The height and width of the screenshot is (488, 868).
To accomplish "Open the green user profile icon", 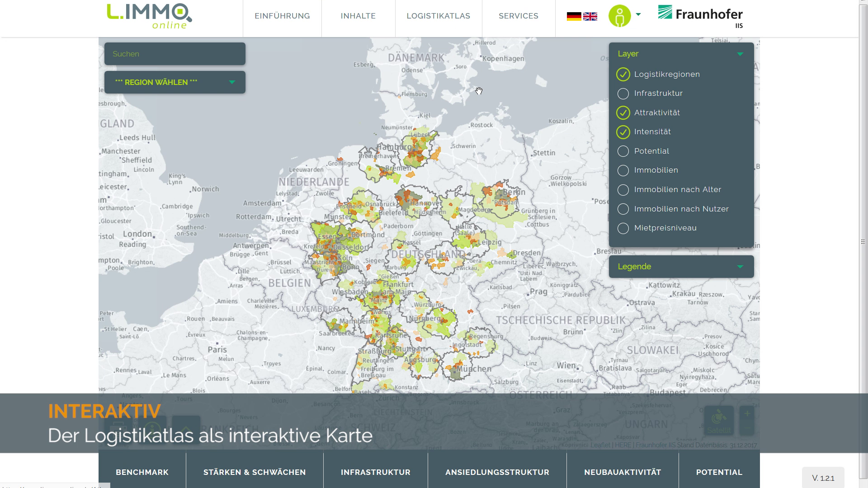I will tap(619, 16).
